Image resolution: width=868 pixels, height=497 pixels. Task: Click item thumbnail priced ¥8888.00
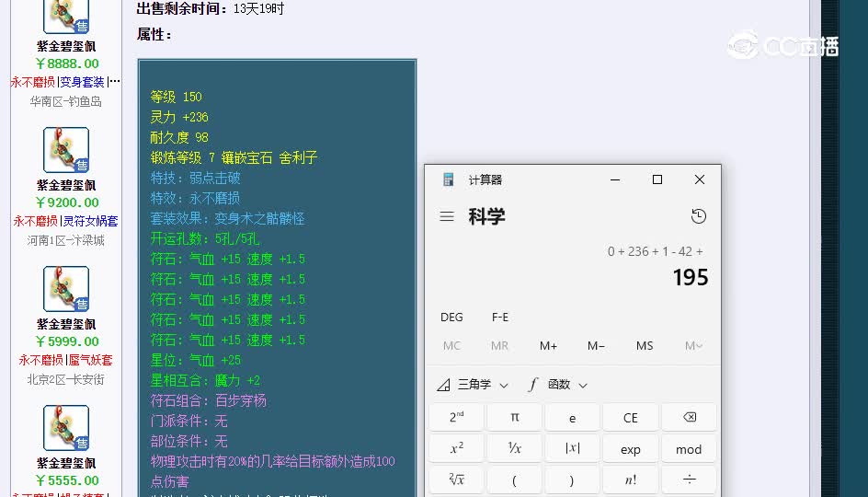pos(66,16)
